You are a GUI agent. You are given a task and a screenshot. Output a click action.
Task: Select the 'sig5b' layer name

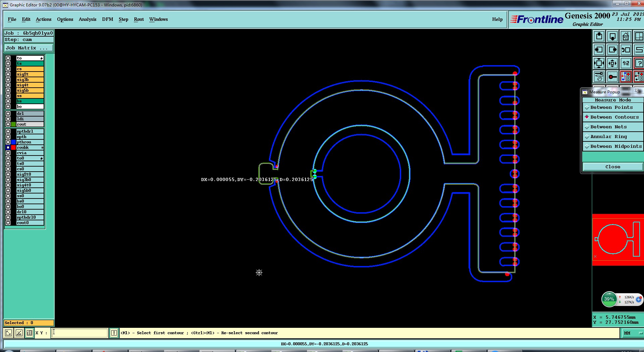[x=30, y=90]
